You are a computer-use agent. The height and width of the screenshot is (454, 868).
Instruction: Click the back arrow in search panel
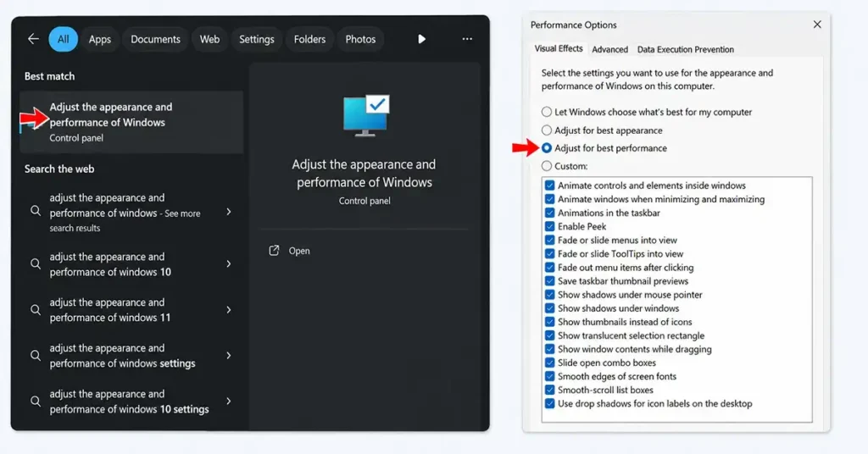click(x=33, y=39)
